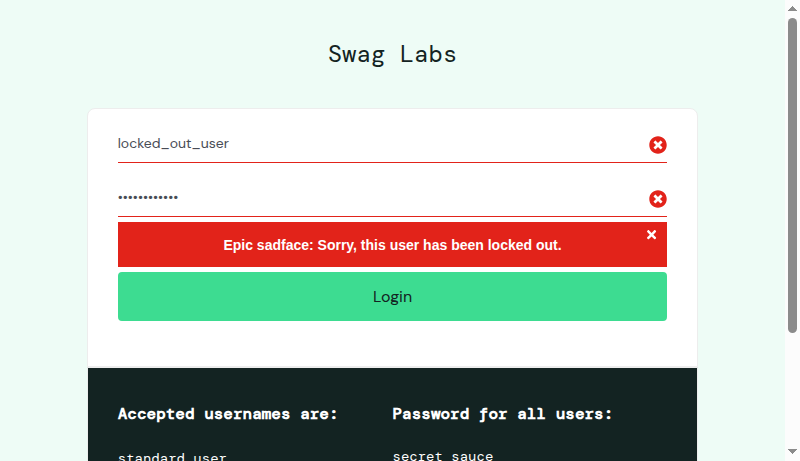
Task: Click the red error icon in the username field
Action: (x=658, y=145)
